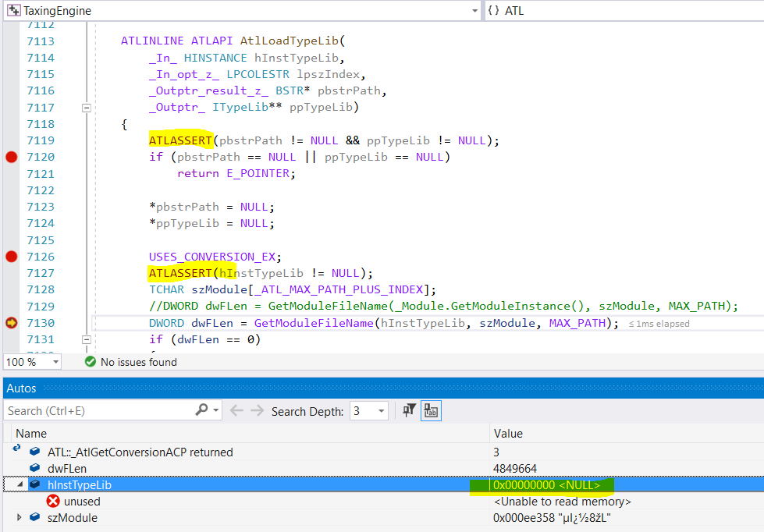Image resolution: width=764 pixels, height=532 pixels.
Task: Click ATLASSERT on line 7127
Action: [x=180, y=273]
